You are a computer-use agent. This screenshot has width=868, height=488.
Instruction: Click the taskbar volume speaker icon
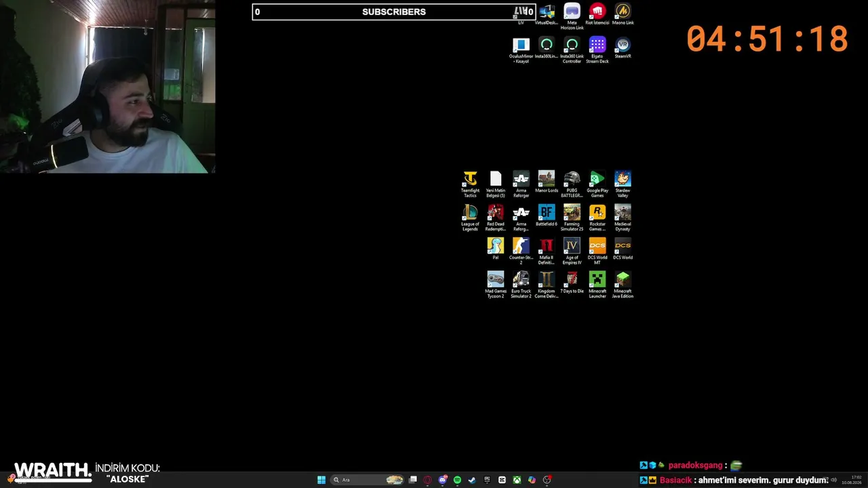834,480
